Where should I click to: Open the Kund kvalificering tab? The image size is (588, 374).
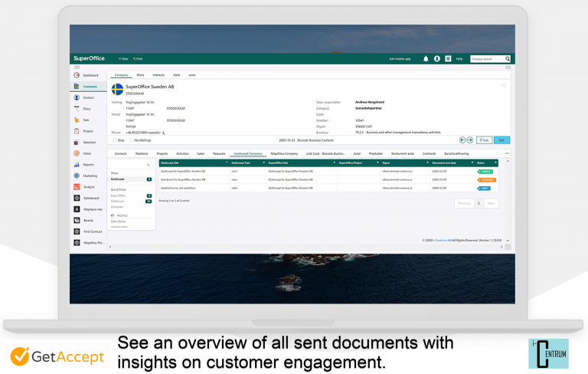coord(456,153)
